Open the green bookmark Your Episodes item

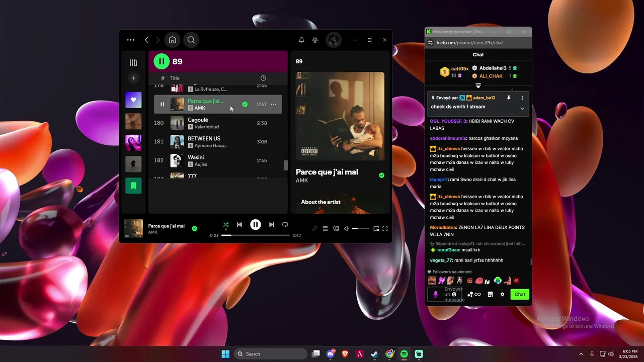(133, 186)
